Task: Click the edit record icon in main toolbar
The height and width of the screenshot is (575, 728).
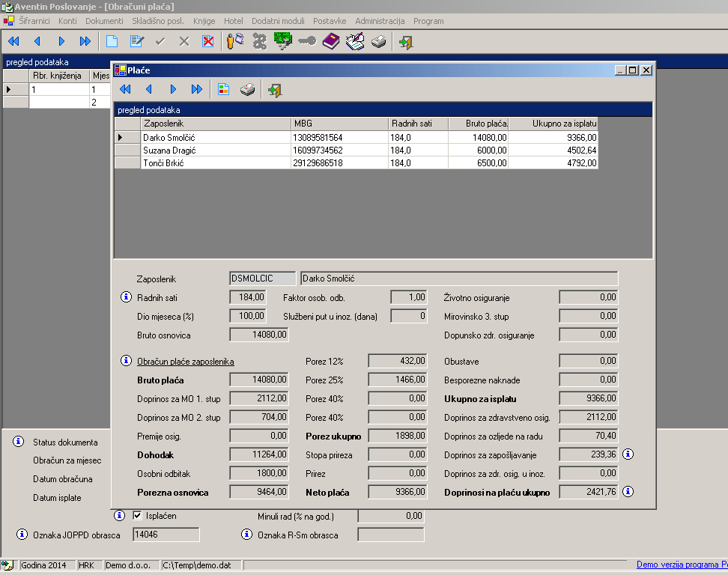Action: coord(136,42)
